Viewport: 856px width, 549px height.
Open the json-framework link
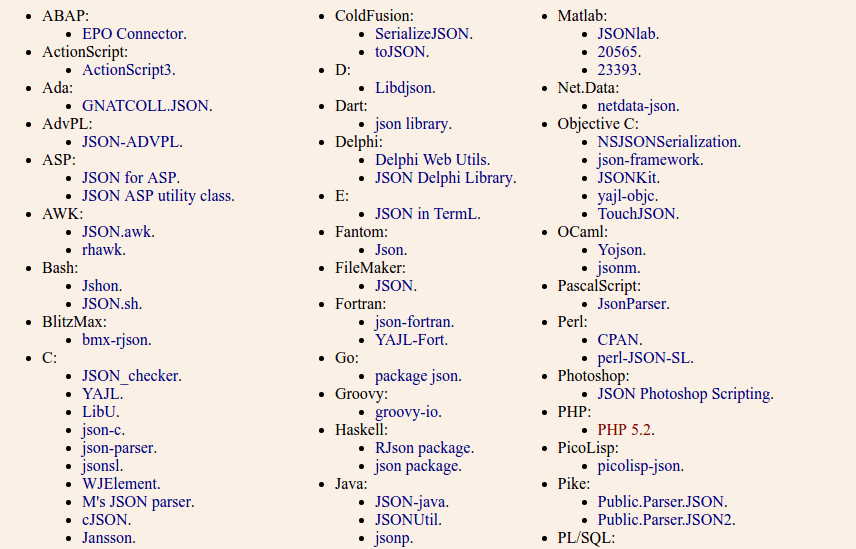649,160
